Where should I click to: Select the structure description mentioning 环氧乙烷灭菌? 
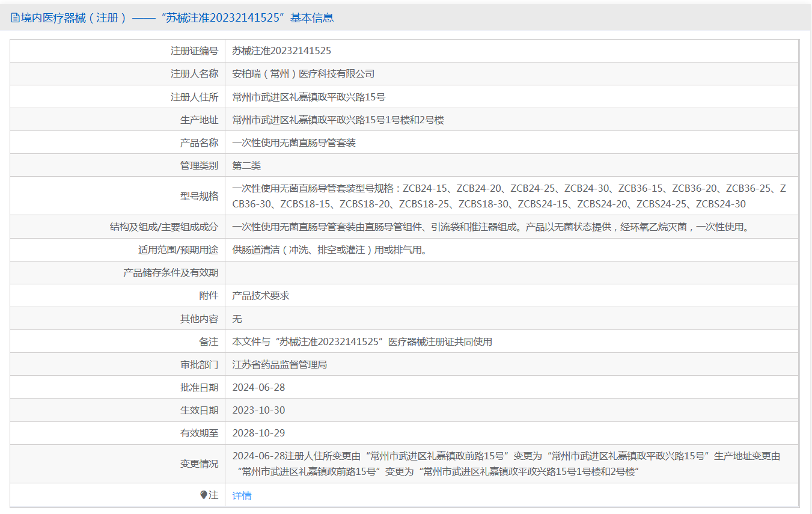pyautogui.click(x=490, y=227)
